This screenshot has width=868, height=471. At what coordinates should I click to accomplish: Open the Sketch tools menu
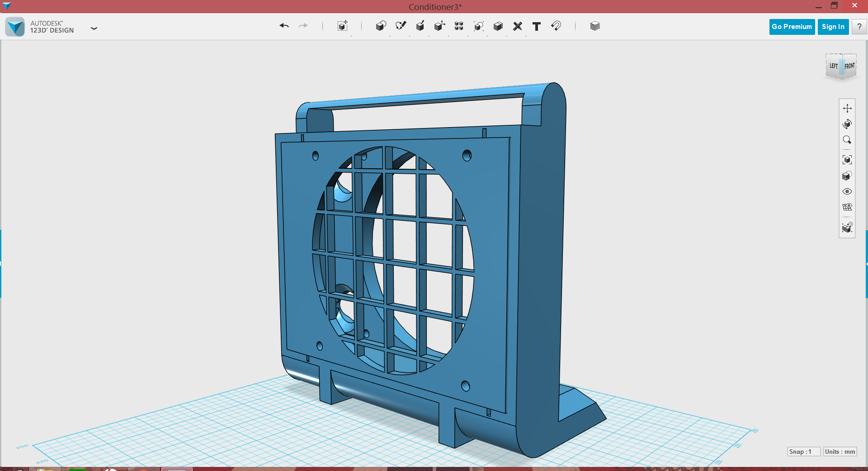click(x=401, y=26)
